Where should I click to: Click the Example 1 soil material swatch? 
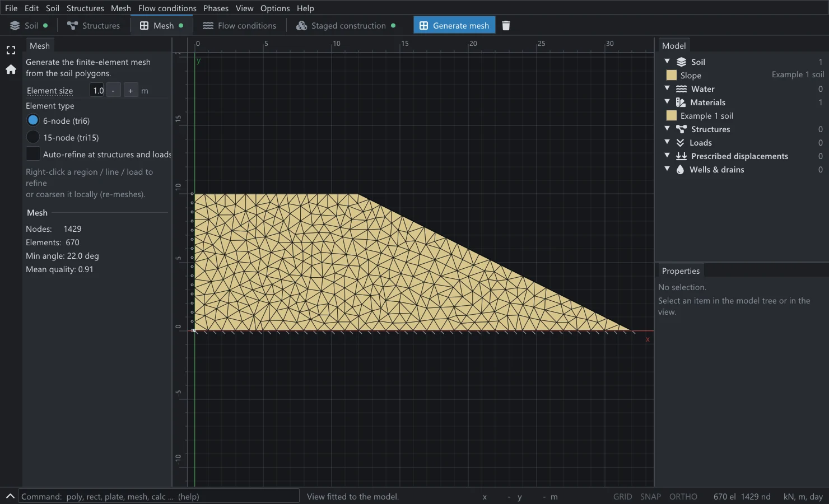[x=672, y=115]
